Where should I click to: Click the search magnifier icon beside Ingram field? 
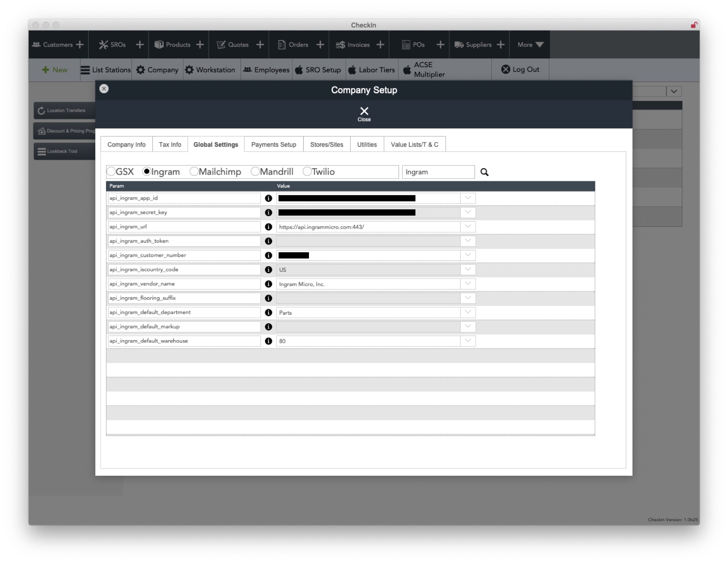coord(484,172)
